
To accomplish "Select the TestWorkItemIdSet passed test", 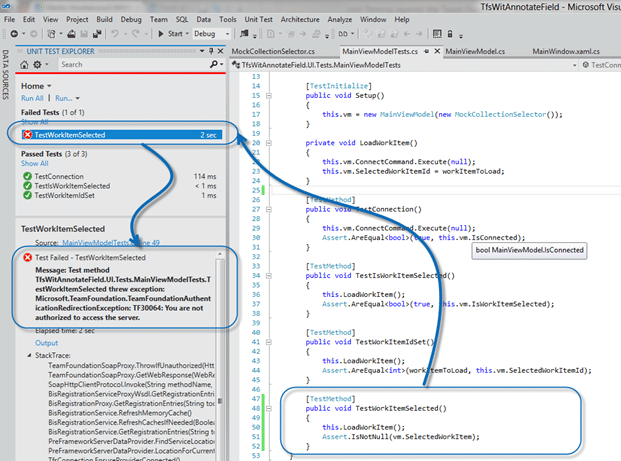I will [120, 195].
